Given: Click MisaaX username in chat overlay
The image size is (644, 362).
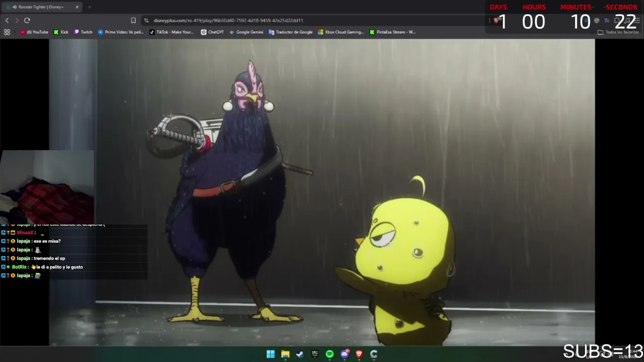Looking at the screenshot, I should point(25,233).
